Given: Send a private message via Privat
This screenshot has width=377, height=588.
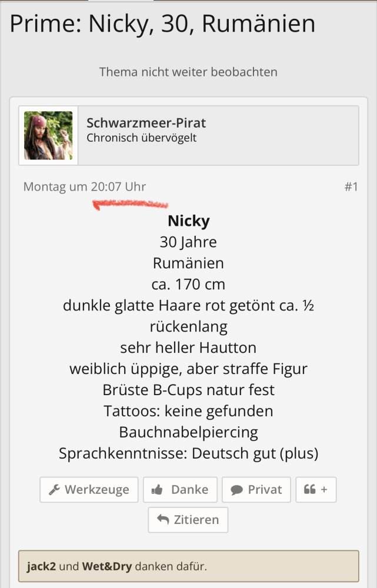Looking at the screenshot, I should click(x=256, y=489).
